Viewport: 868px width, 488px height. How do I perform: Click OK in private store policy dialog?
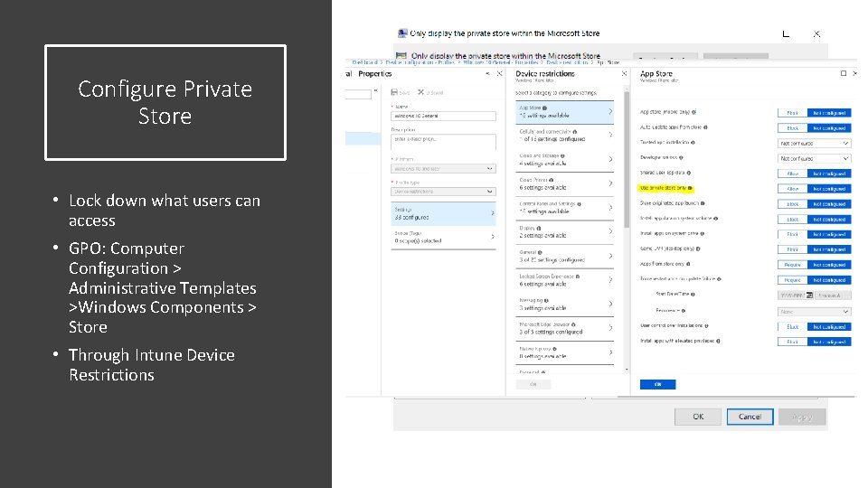tap(698, 417)
